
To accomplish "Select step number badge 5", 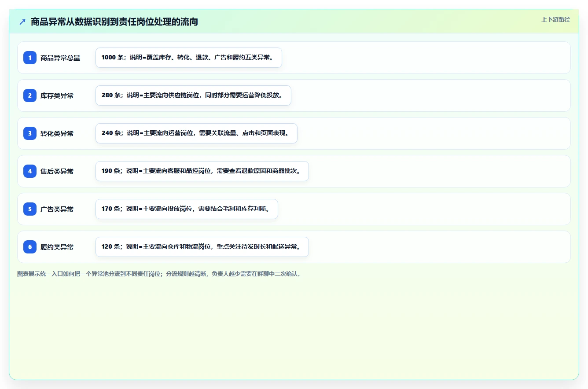I will tap(30, 209).
